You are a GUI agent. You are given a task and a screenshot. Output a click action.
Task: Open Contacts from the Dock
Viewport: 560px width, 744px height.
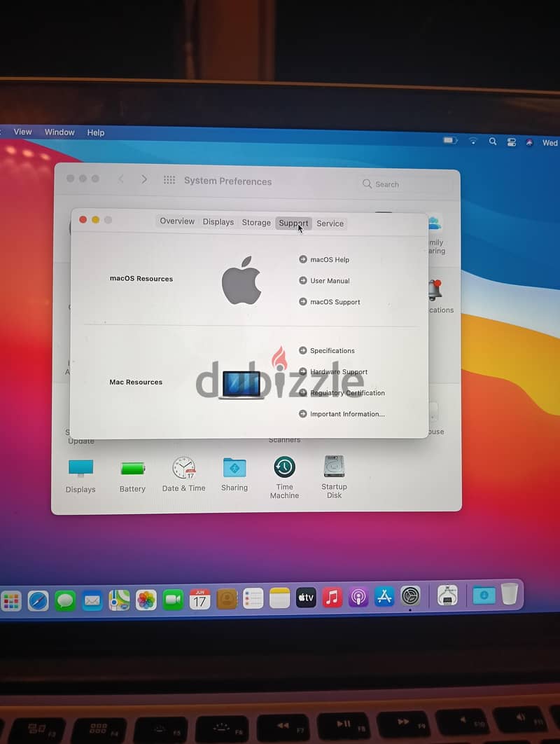227,599
